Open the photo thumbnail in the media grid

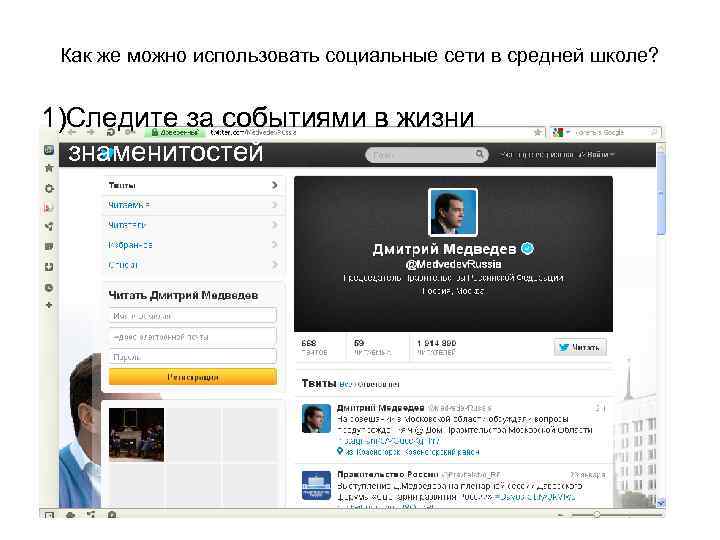click(x=136, y=434)
